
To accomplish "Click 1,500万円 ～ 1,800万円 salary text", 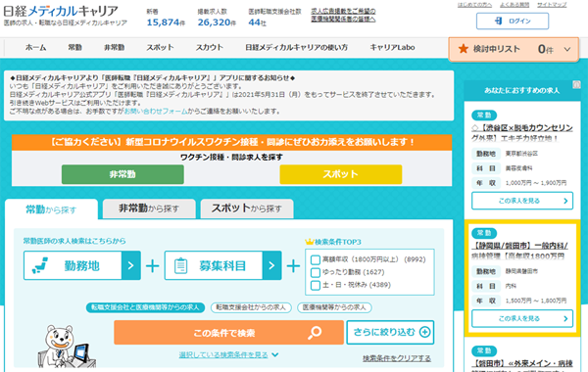I will (x=536, y=301).
